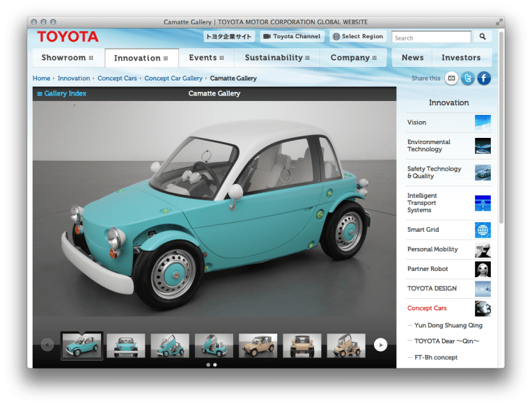Select the beige car front thumbnail
532x406 pixels.
pos(302,345)
